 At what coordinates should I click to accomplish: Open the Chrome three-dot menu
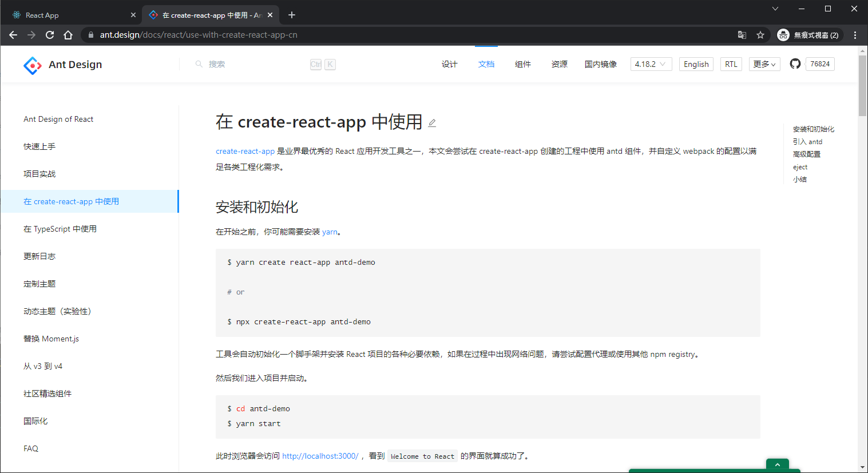click(855, 35)
